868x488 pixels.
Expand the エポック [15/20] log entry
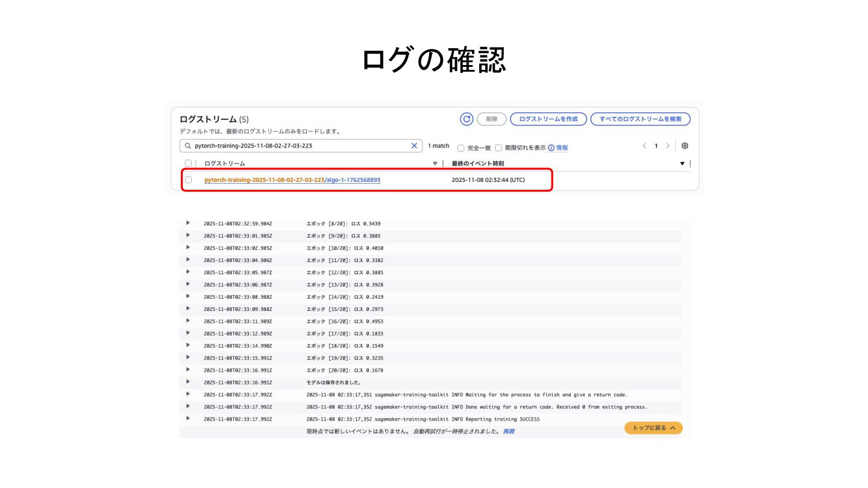pos(188,308)
